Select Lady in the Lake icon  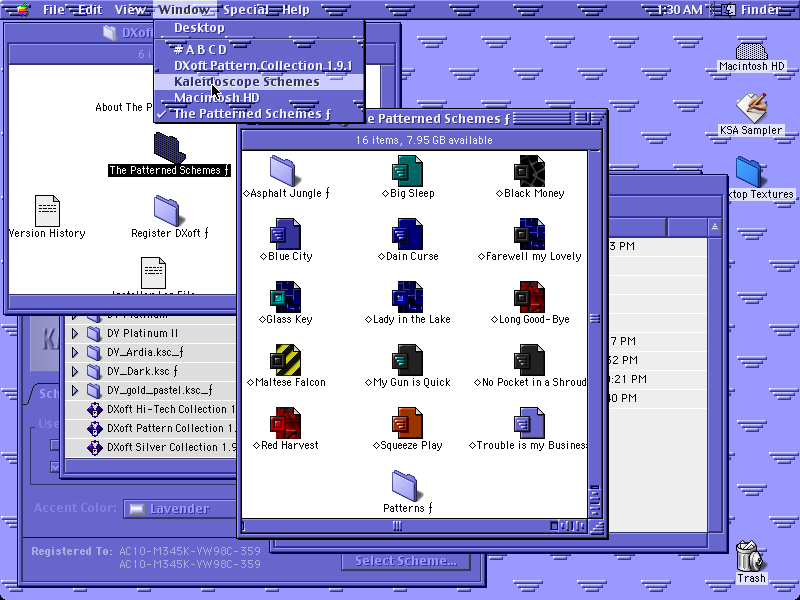tap(407, 297)
